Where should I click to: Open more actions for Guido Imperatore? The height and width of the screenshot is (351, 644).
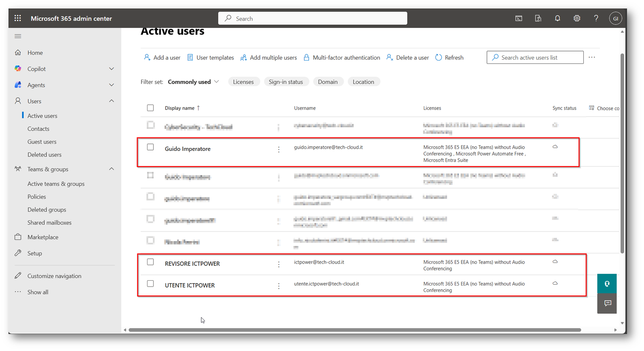(279, 150)
